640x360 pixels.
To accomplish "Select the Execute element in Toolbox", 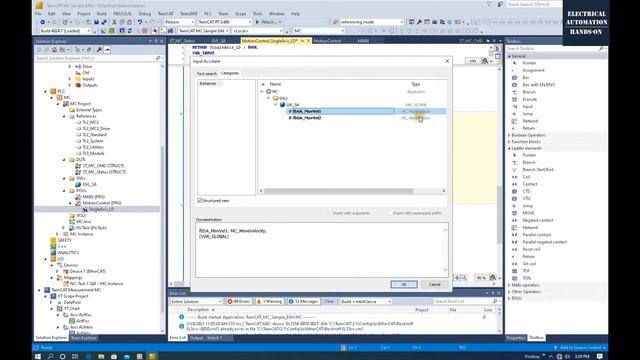I will pyautogui.click(x=529, y=99).
